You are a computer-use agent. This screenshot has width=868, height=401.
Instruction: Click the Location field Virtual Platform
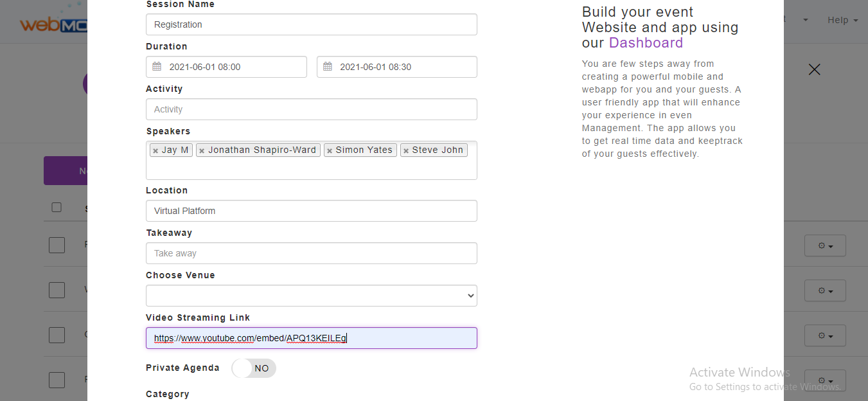pos(312,211)
